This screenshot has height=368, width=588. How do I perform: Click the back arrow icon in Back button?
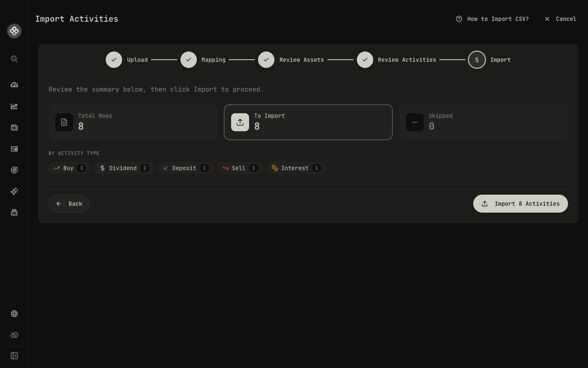pyautogui.click(x=59, y=204)
